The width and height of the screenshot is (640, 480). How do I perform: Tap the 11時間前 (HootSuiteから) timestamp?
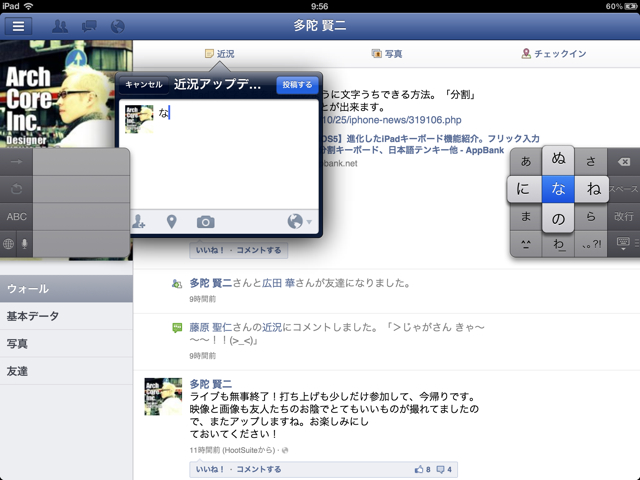point(232,450)
